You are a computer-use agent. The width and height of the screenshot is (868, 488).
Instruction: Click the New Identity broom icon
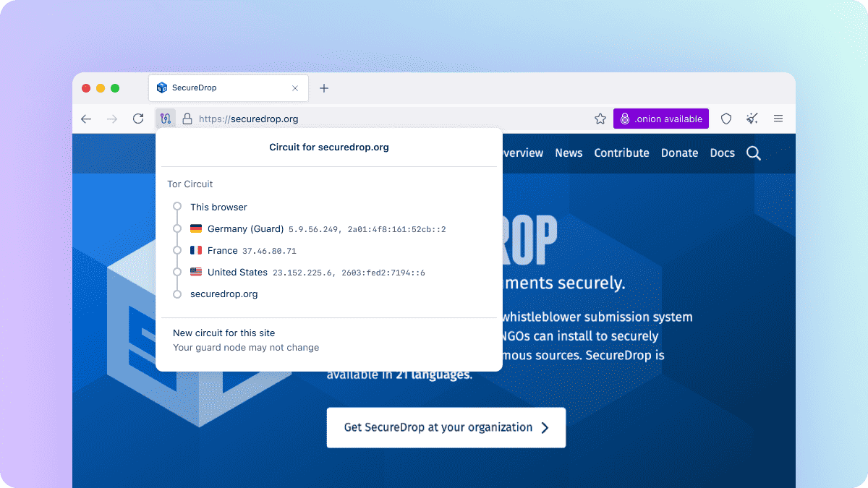tap(752, 119)
